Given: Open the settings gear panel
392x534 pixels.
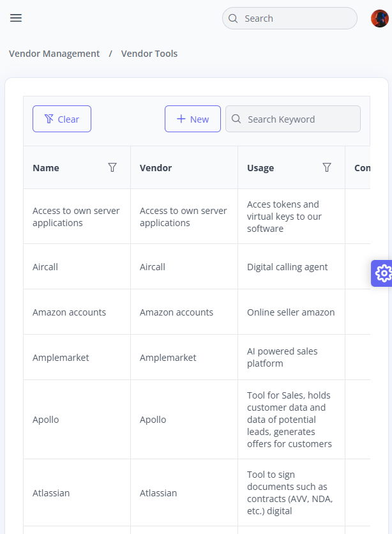Looking at the screenshot, I should (x=383, y=273).
